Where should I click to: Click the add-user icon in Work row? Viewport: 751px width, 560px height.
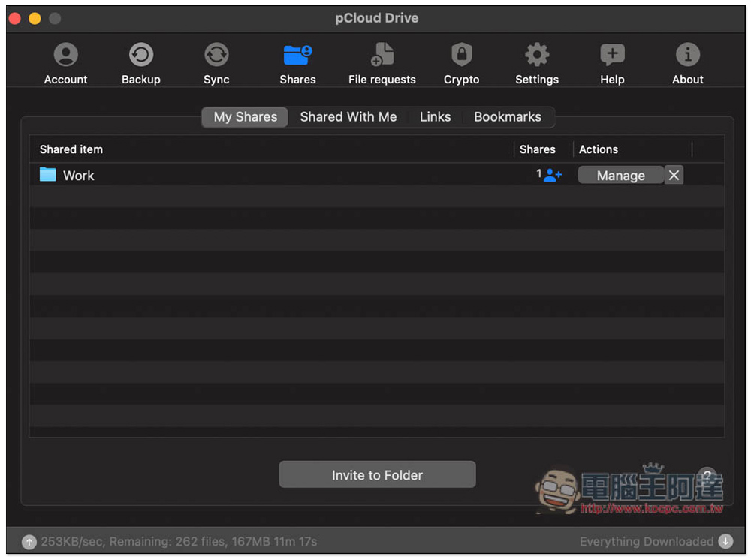[x=553, y=176]
